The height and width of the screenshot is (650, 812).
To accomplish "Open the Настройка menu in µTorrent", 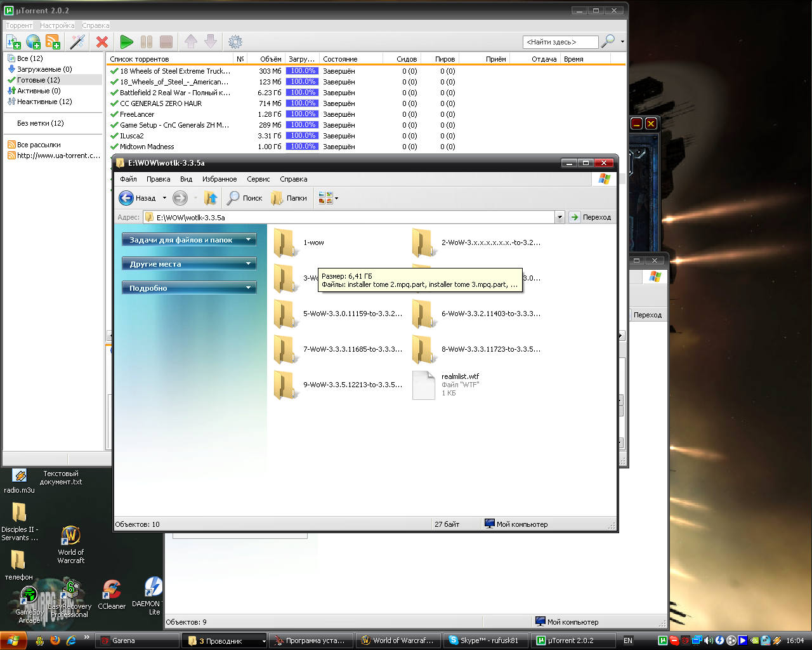I will point(57,25).
